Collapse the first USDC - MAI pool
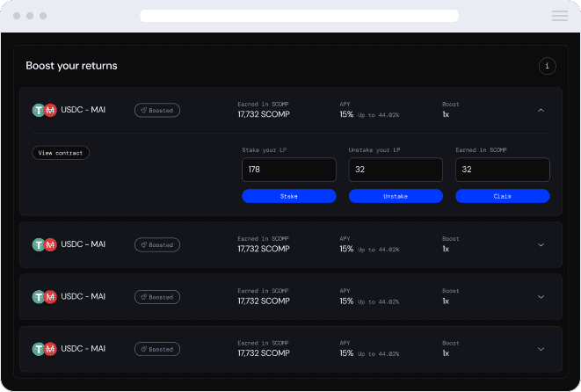The height and width of the screenshot is (392, 581). [541, 111]
